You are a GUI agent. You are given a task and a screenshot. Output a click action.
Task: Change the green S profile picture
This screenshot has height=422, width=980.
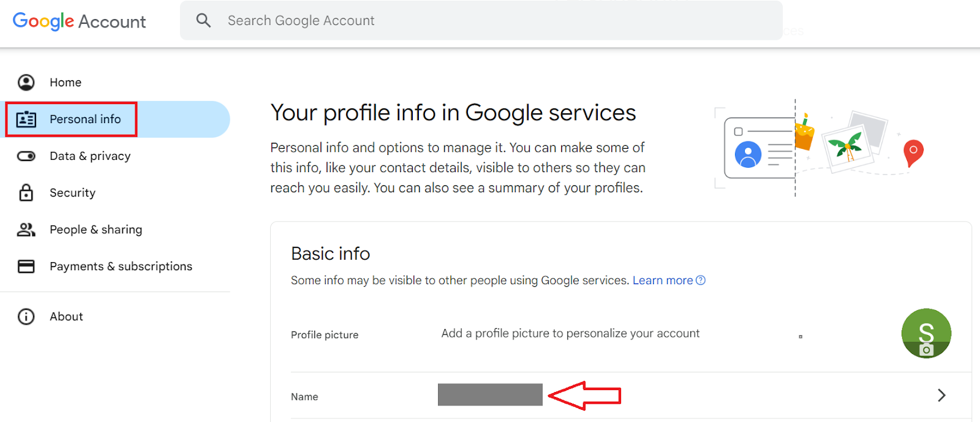[x=926, y=333]
